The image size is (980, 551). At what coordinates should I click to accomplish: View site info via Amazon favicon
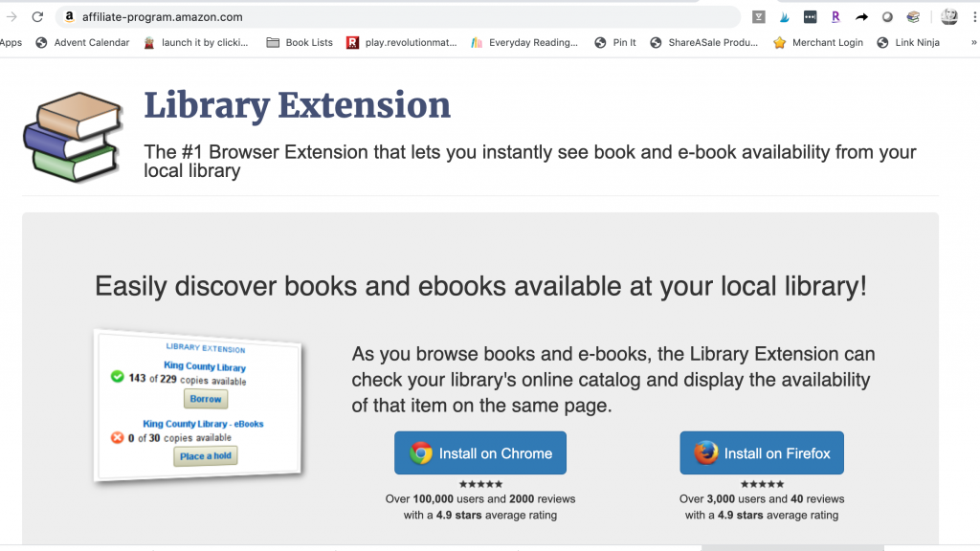pos(69,17)
